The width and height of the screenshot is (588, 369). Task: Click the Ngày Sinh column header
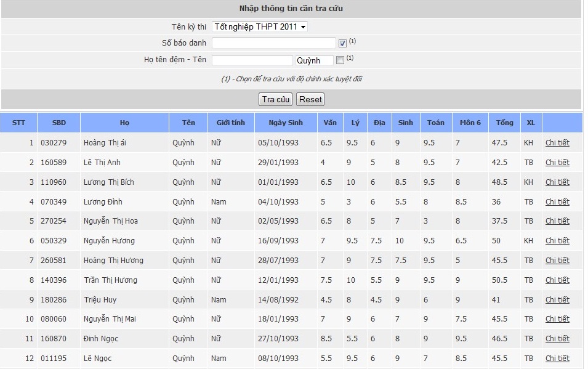286,123
